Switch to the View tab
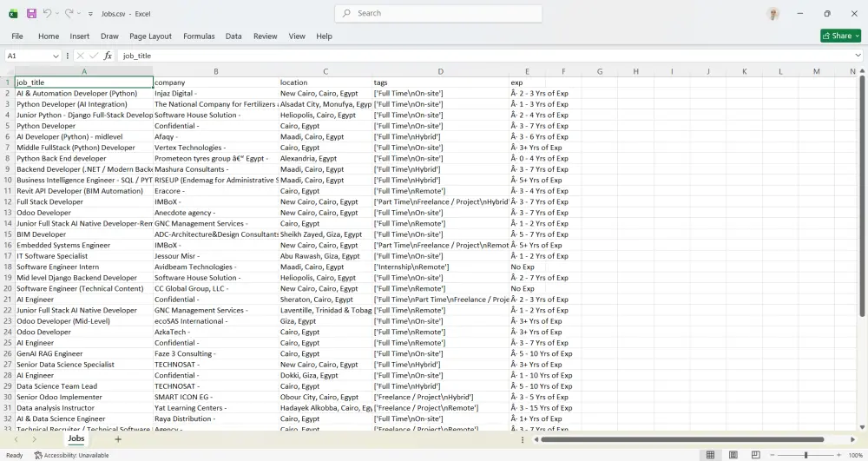 click(x=297, y=36)
